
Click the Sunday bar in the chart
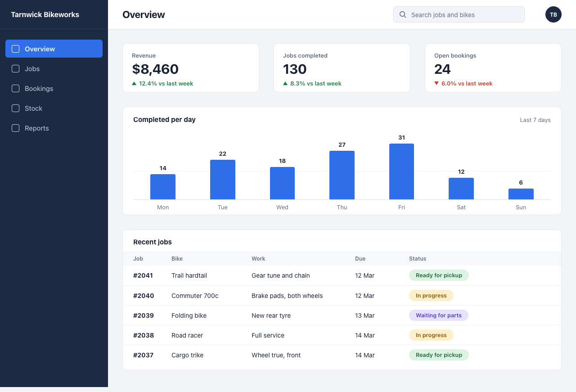(x=521, y=194)
